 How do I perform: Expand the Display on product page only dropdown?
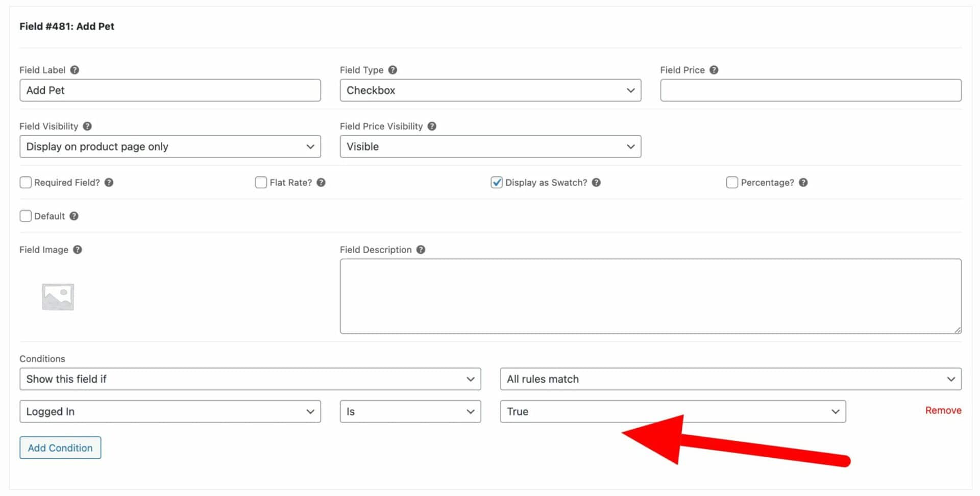(x=170, y=146)
